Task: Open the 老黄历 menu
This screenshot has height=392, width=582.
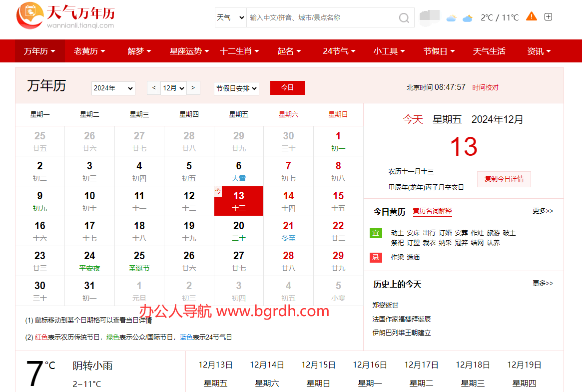Action: pos(89,51)
